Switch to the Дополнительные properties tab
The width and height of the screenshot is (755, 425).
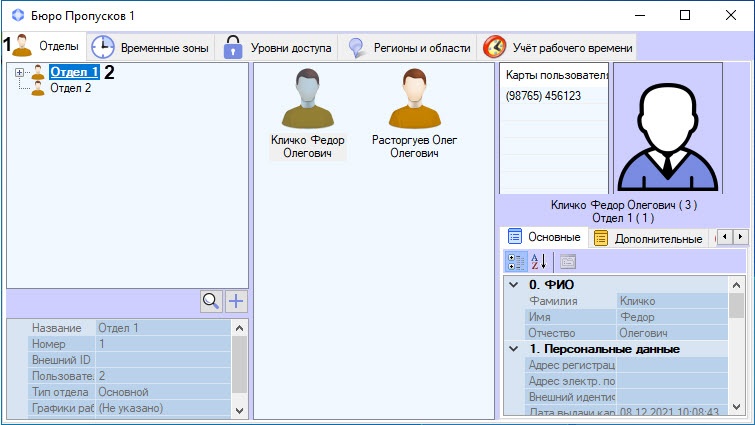(x=648, y=238)
